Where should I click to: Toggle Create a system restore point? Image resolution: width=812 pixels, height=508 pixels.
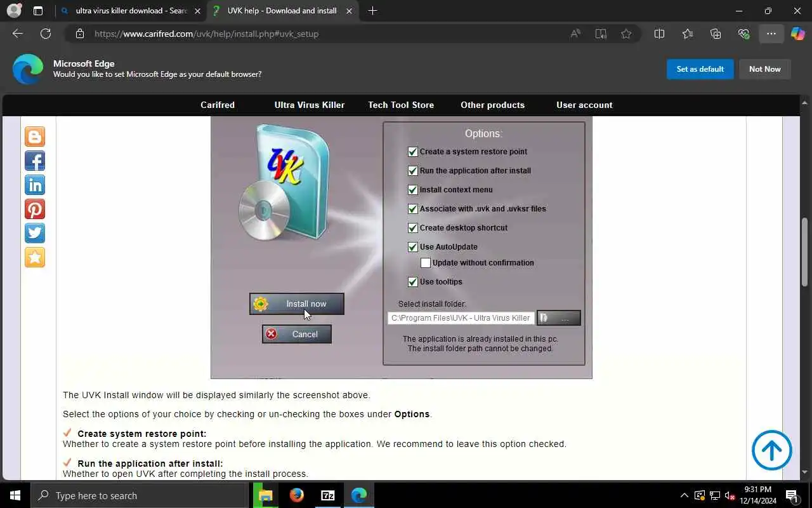(x=413, y=152)
